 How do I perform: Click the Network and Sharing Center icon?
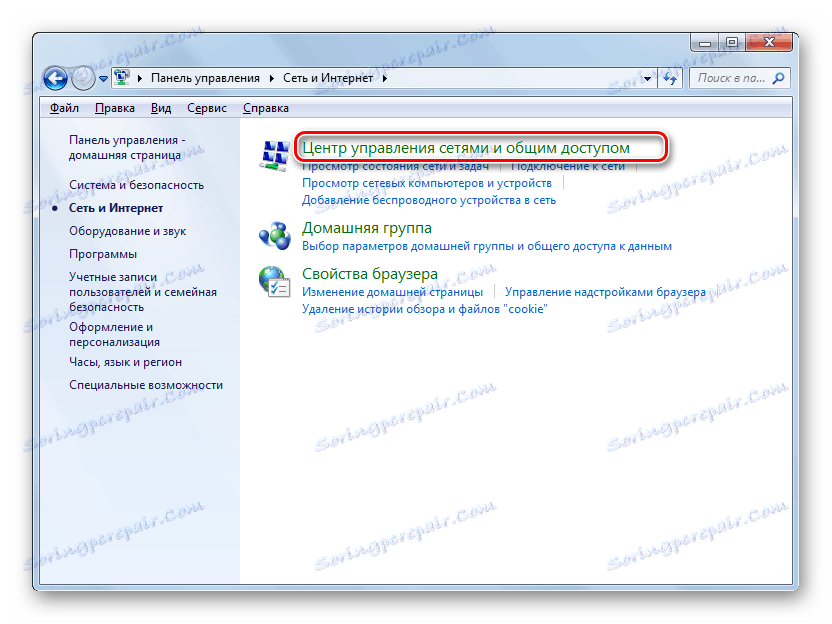pos(275,155)
